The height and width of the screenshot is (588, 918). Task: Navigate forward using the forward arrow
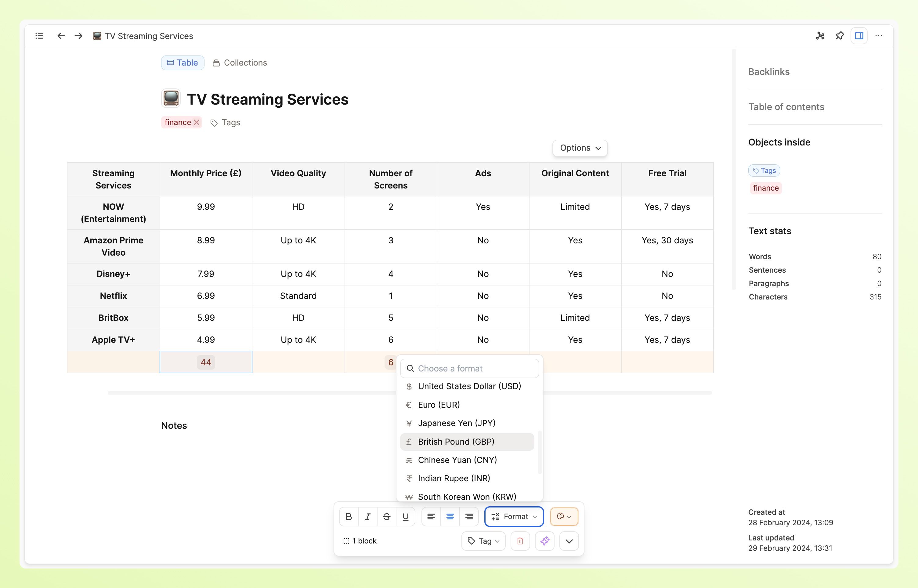[x=78, y=35]
